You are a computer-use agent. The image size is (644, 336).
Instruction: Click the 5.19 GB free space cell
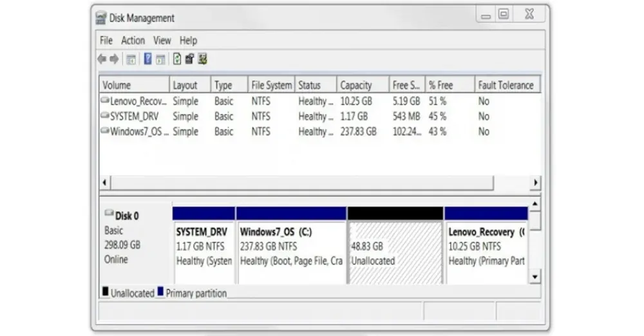coord(406,101)
